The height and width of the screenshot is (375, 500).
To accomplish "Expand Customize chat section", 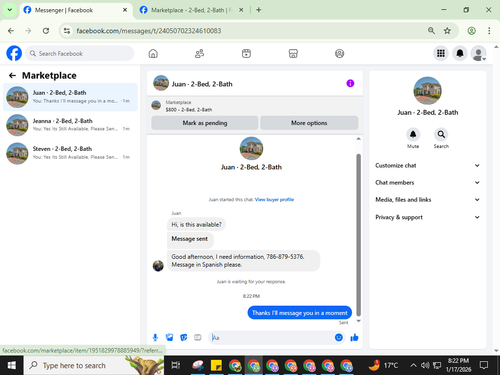I will click(427, 165).
